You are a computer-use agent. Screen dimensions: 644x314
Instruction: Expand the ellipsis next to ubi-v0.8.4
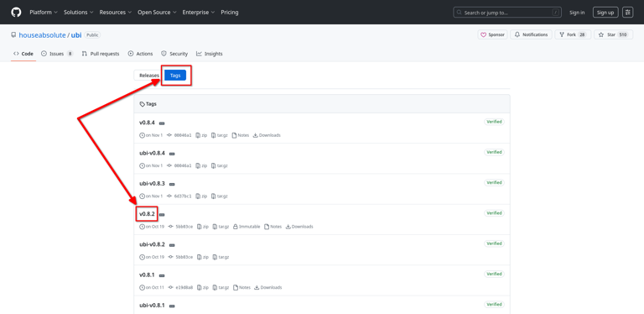point(172,154)
